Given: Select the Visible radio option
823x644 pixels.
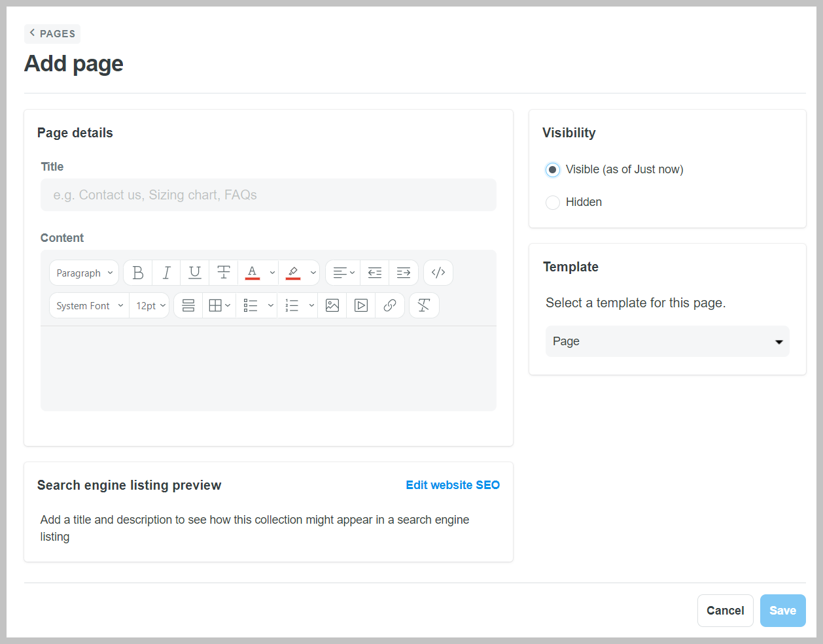Looking at the screenshot, I should (x=553, y=170).
